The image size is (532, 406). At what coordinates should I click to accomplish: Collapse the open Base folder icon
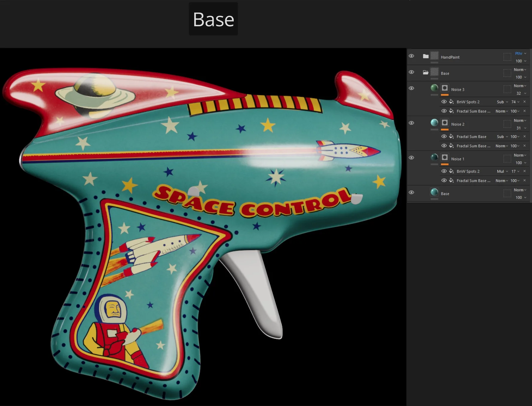pos(426,72)
